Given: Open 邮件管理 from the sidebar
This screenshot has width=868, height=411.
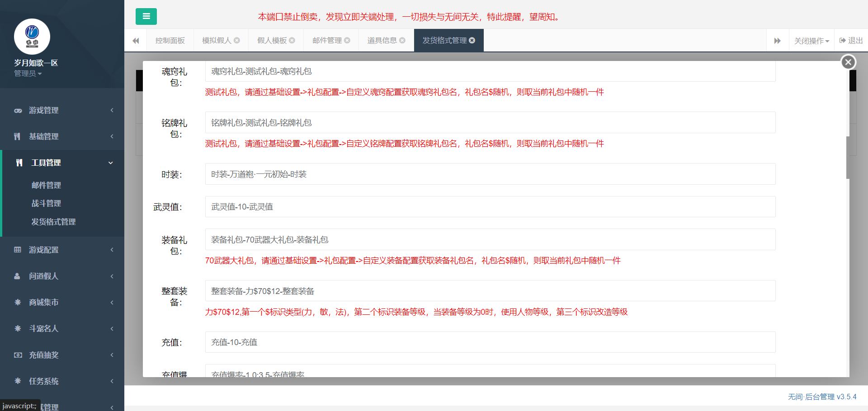Looking at the screenshot, I should click(46, 185).
